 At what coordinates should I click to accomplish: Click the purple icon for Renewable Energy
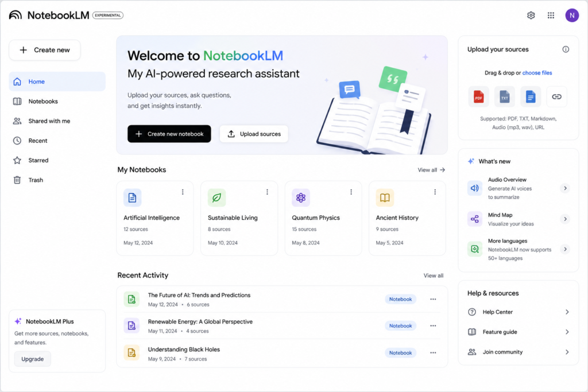coord(131,325)
